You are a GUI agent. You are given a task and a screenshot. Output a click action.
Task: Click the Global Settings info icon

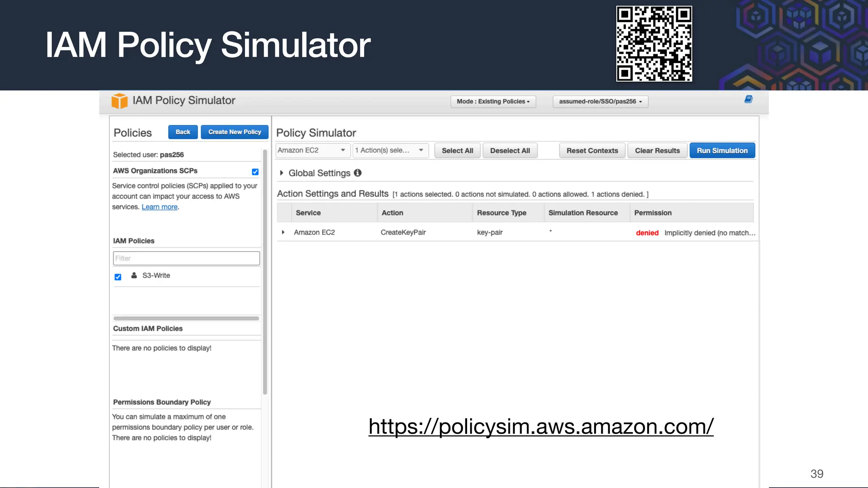pyautogui.click(x=358, y=173)
